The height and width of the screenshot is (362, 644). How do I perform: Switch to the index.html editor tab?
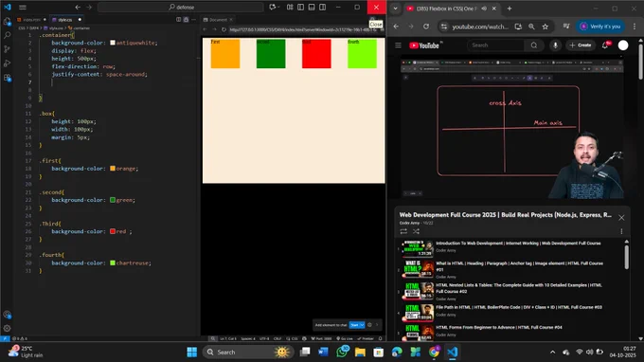tap(31, 20)
